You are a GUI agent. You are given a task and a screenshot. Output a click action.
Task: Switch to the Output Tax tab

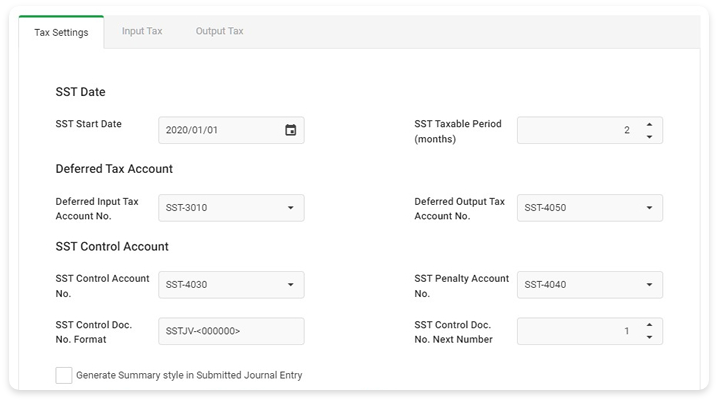tap(219, 31)
